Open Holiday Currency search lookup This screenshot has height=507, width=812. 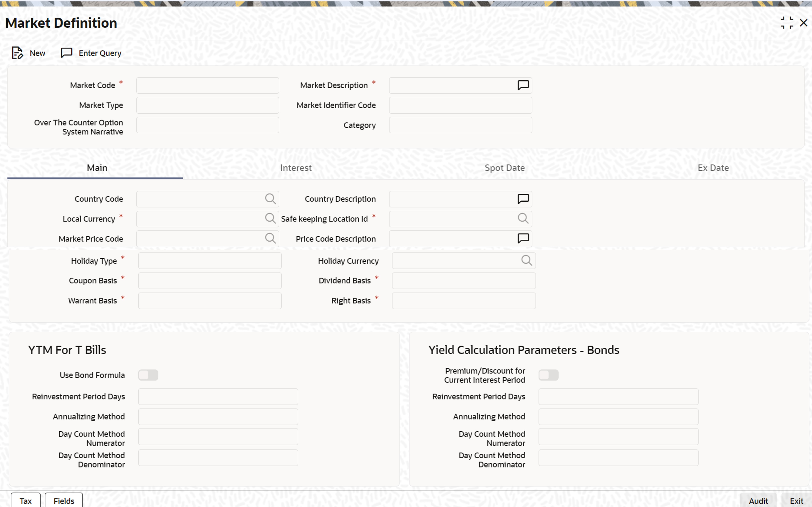click(x=527, y=261)
